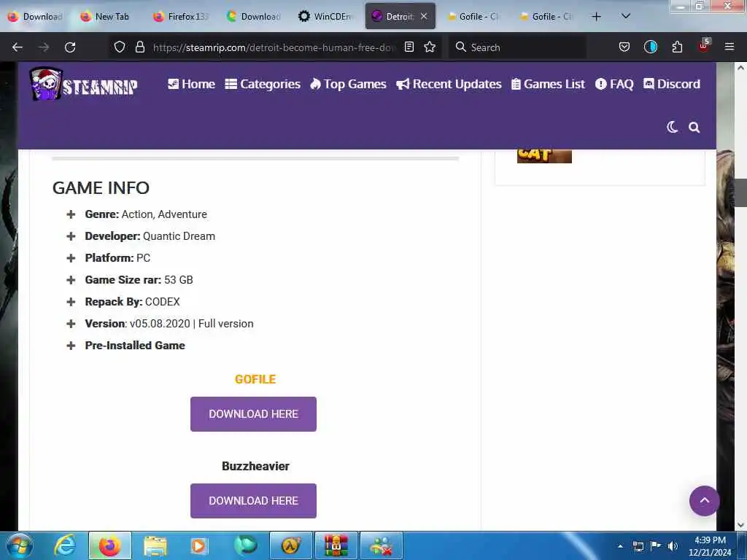Open the Action Center flag icon
Image resolution: width=747 pixels, height=560 pixels.
[x=656, y=545]
